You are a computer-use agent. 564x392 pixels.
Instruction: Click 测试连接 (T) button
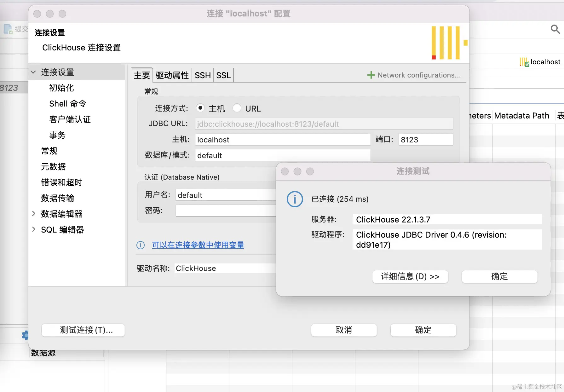point(83,330)
